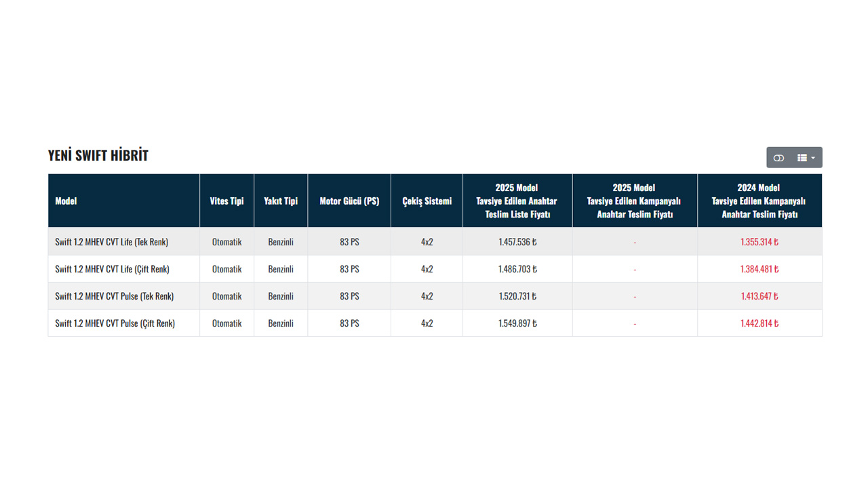Toggle the table card view switch
Image resolution: width=868 pixels, height=488 pixels.
click(x=778, y=157)
